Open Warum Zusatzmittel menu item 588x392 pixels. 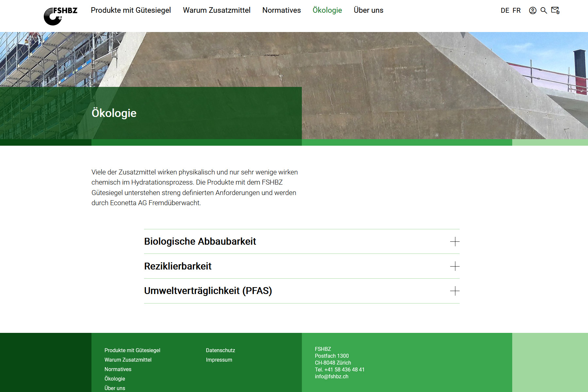(x=217, y=10)
